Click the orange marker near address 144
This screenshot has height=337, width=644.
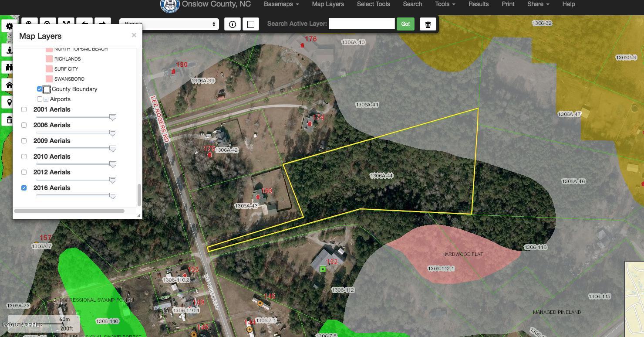[x=250, y=329]
